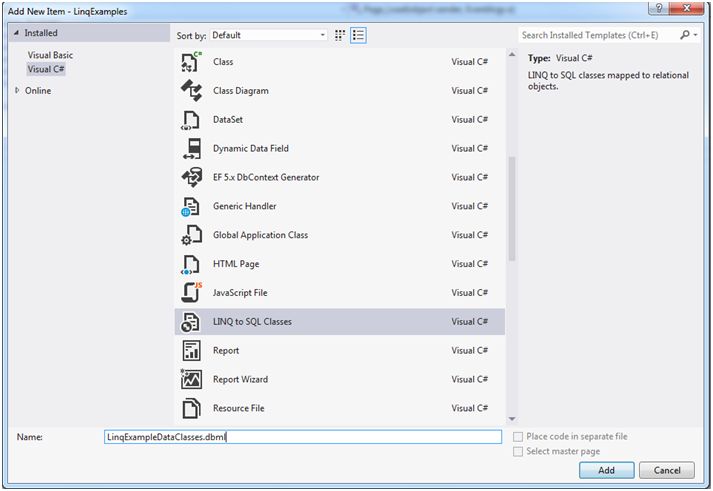Image resolution: width=713 pixels, height=491 pixels.
Task: Select the Dynamic Data Field name
Action: click(x=251, y=149)
